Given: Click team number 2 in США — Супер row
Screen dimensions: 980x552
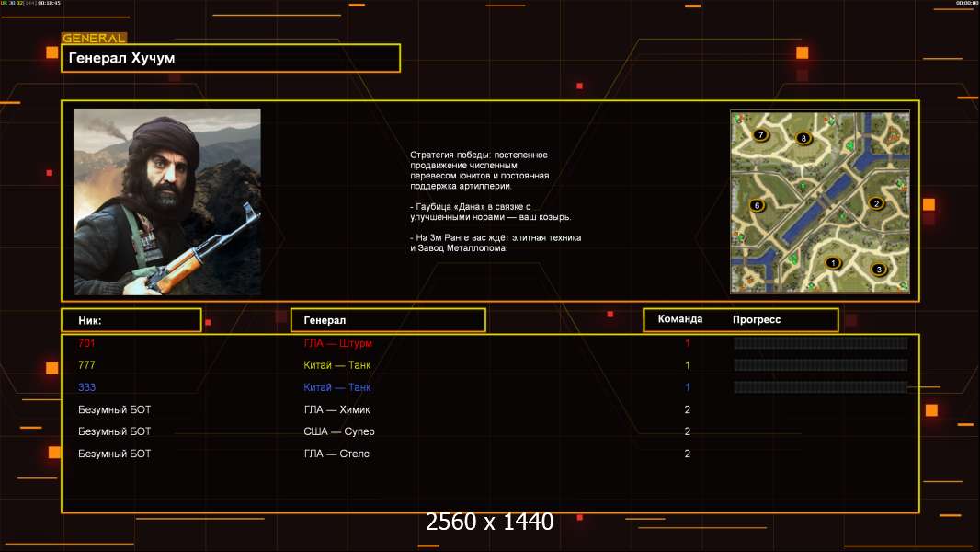Looking at the screenshot, I should coord(687,431).
